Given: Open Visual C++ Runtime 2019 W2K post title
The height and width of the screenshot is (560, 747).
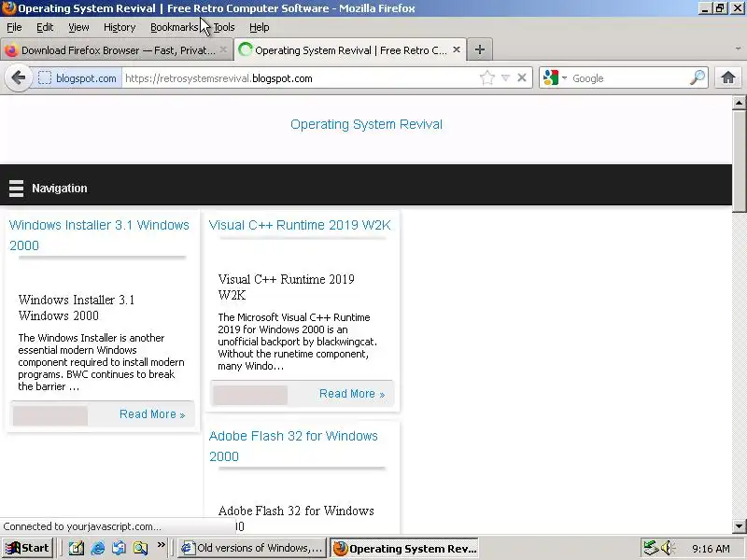Looking at the screenshot, I should coord(300,225).
